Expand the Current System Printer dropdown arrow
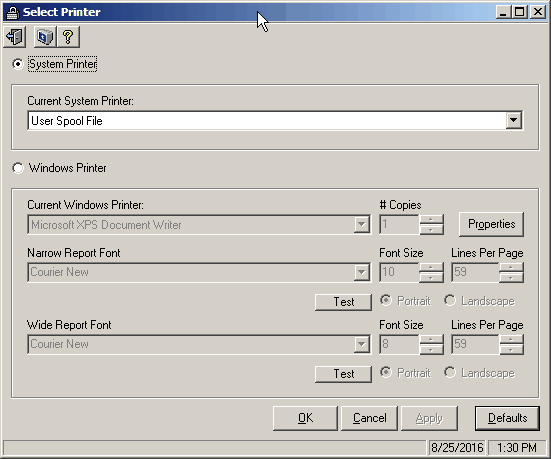 tap(513, 121)
